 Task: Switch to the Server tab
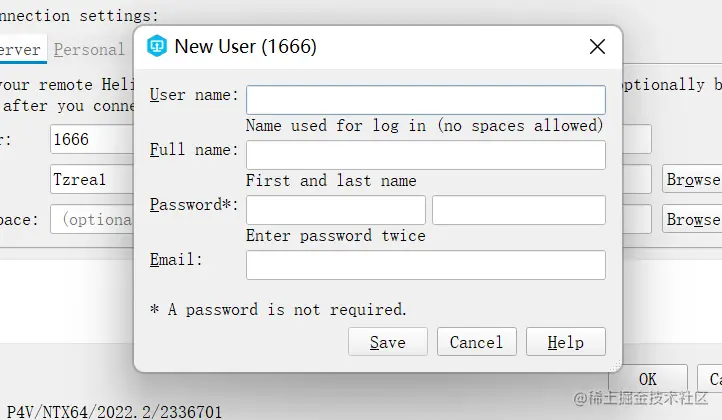coord(20,49)
